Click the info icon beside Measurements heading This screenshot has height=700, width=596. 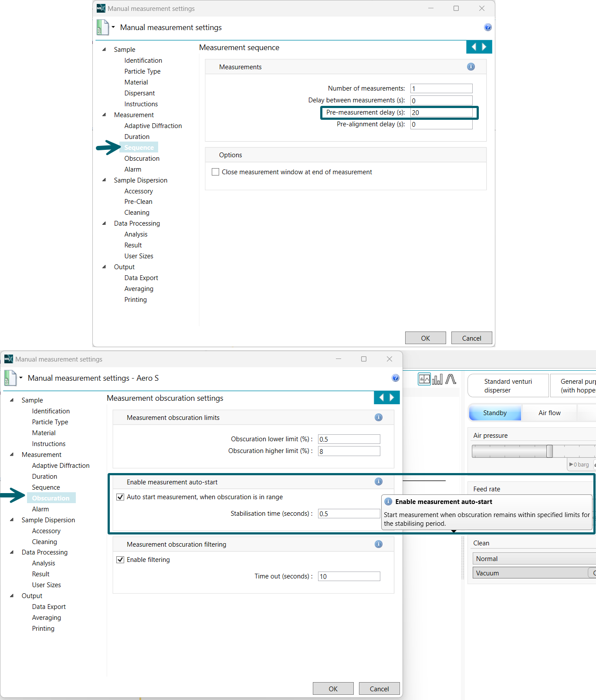(471, 67)
